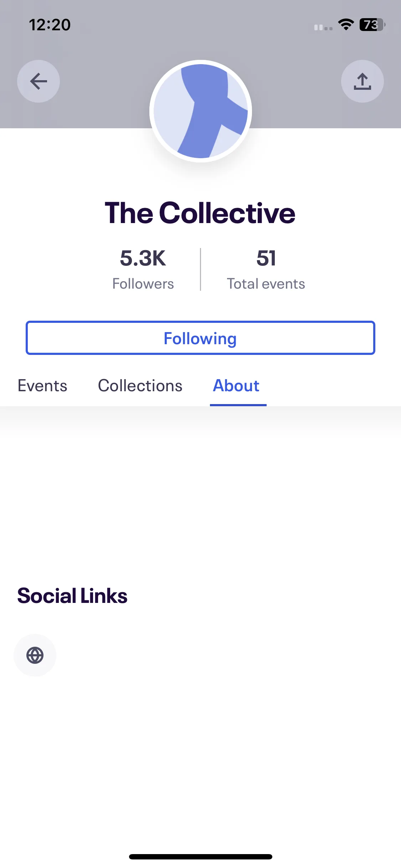Tap The Collective profile avatar

point(201,111)
